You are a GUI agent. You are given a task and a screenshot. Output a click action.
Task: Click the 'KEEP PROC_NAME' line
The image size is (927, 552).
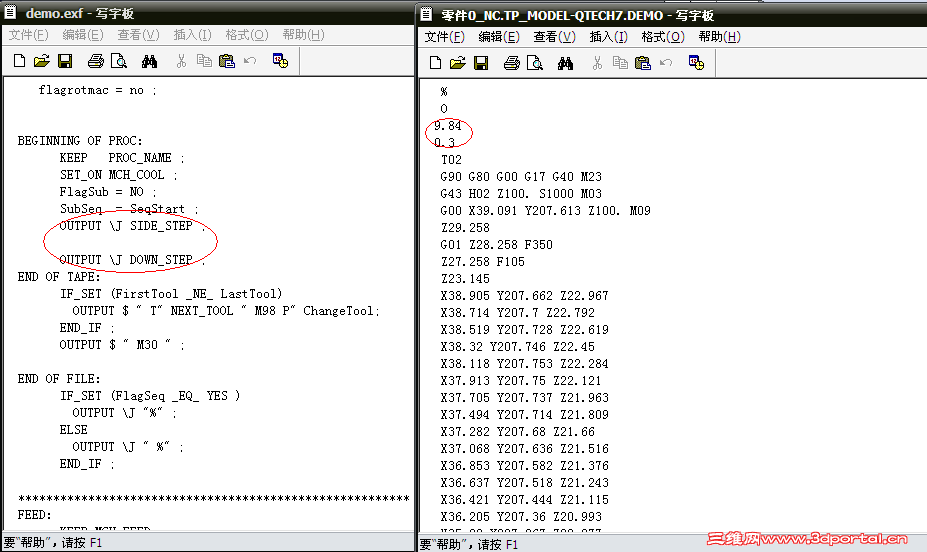122,158
